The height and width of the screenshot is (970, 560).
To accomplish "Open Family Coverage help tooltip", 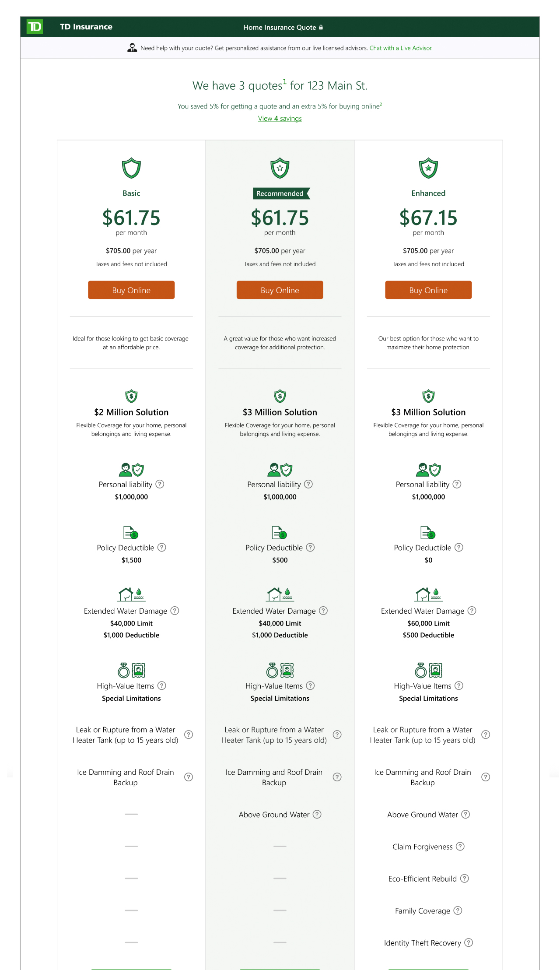I will pos(458,910).
